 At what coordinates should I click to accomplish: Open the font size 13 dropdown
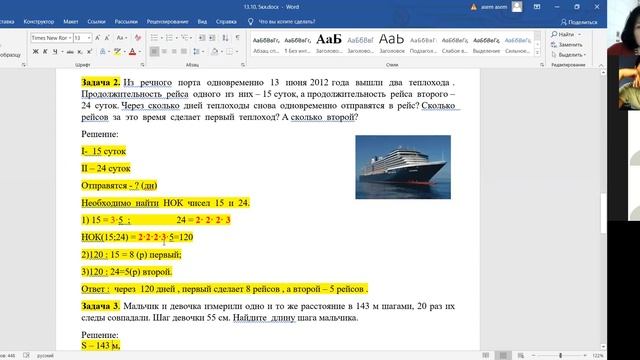[89, 38]
